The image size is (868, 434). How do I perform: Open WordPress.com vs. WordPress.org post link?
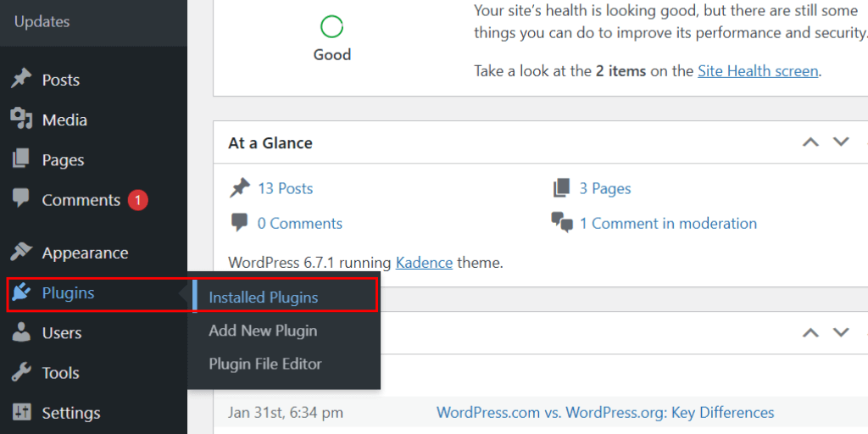(605, 413)
